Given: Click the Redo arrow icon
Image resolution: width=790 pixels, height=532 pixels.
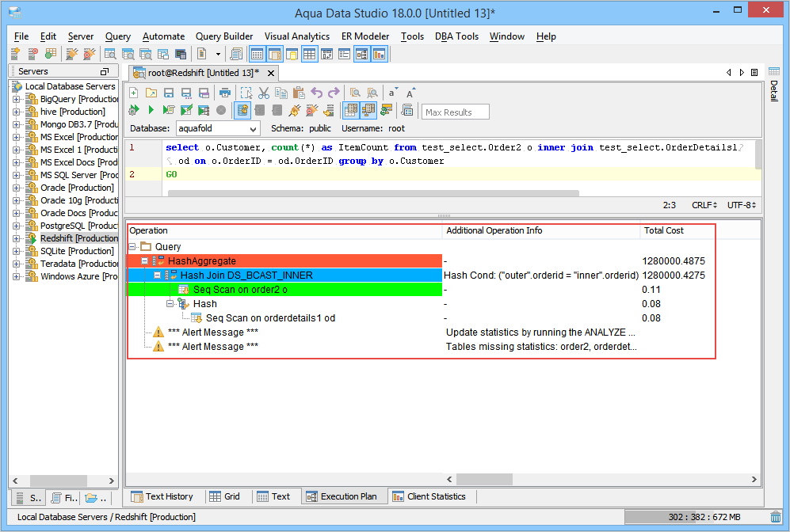Looking at the screenshot, I should [334, 93].
